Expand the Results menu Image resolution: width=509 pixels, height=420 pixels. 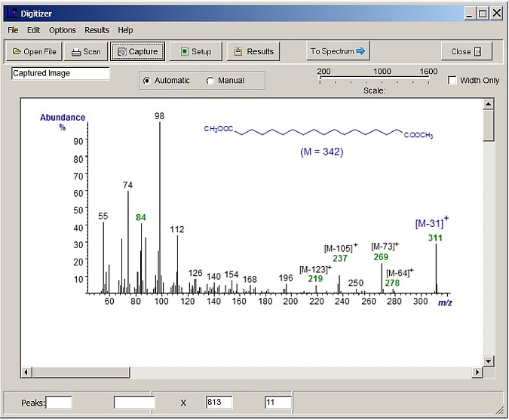point(97,30)
